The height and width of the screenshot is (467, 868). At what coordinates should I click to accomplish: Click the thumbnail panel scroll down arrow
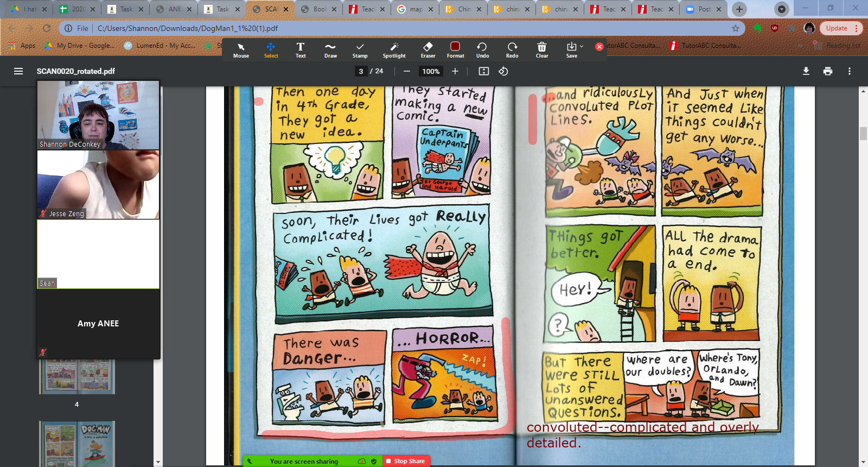(158, 462)
